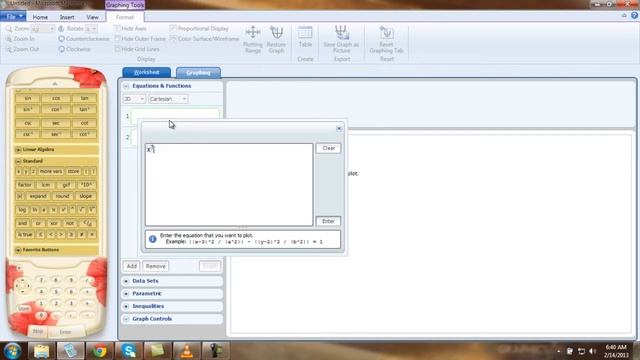Open the Zoom axis dropdown

tap(43, 29)
